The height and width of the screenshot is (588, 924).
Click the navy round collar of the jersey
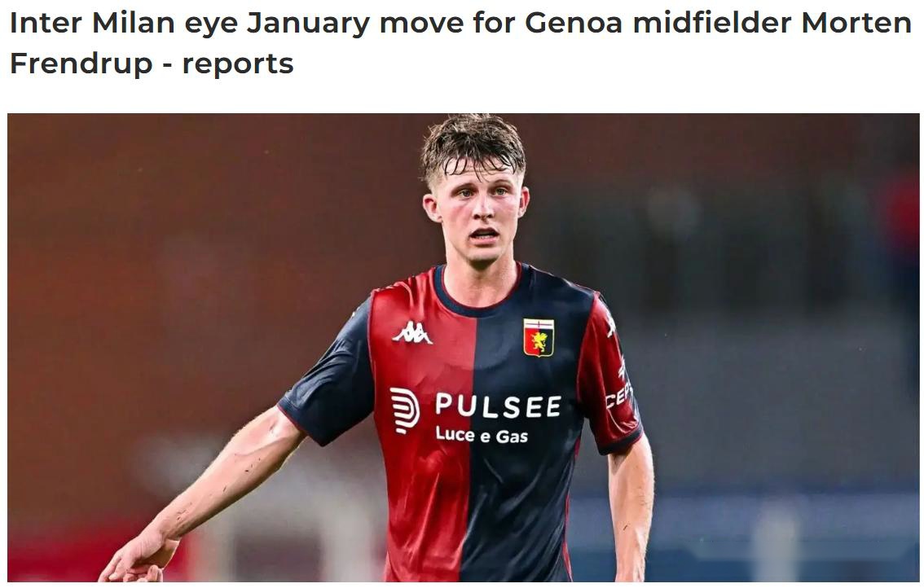point(477,295)
